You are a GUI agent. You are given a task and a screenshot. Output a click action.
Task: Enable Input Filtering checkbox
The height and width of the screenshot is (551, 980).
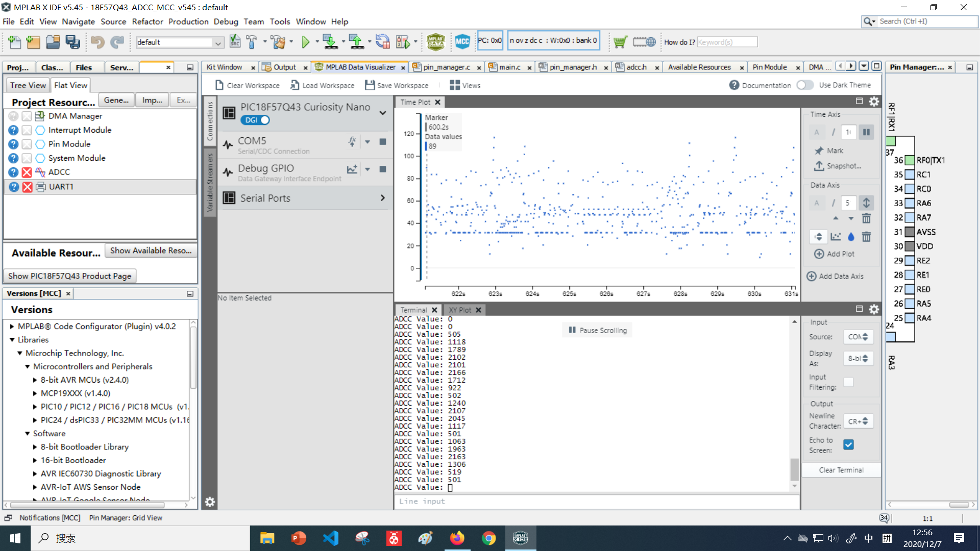(x=848, y=382)
